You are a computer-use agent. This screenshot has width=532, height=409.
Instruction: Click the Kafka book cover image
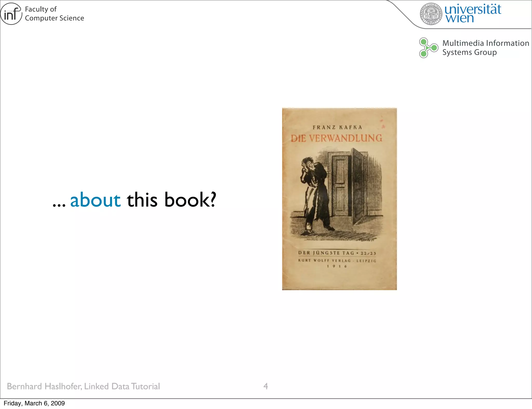[340, 199]
